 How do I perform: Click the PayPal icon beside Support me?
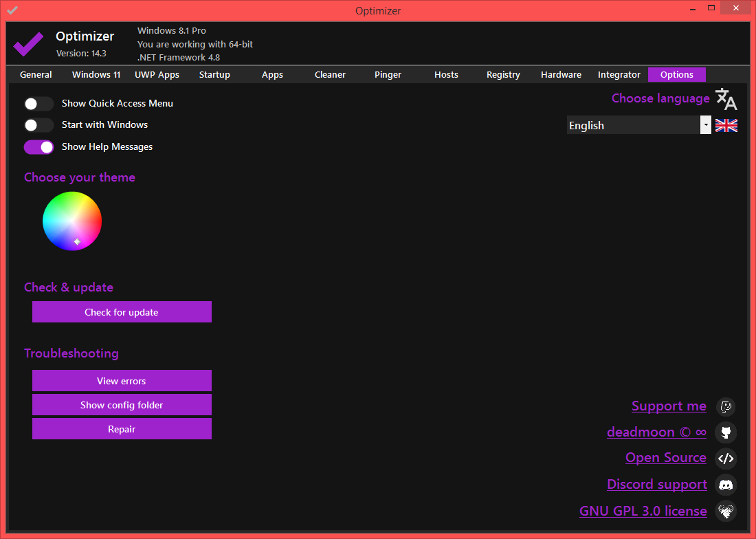click(x=726, y=407)
